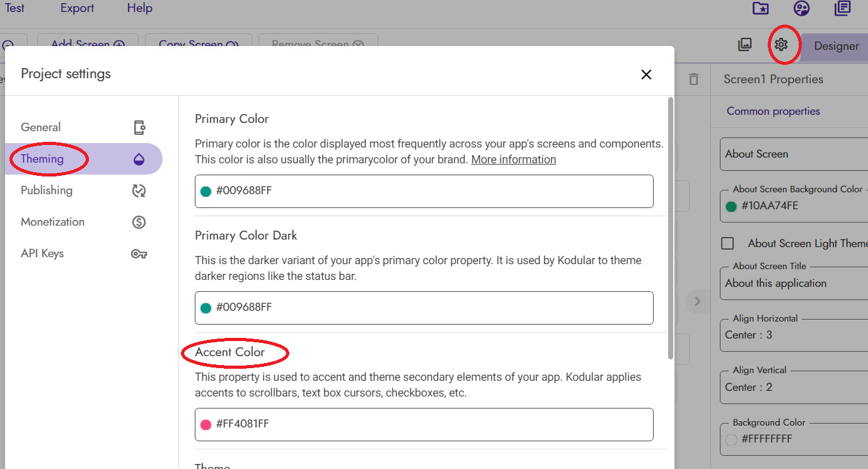Screen dimensions: 868x469
Task: Open the Align Vertical dropdown
Action: point(794,387)
